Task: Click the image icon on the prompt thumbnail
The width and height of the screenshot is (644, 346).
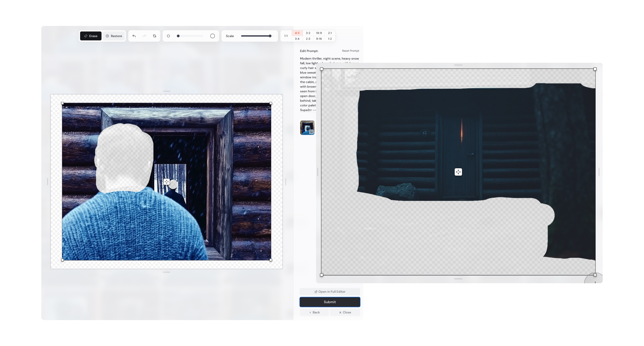Action: pos(311,132)
